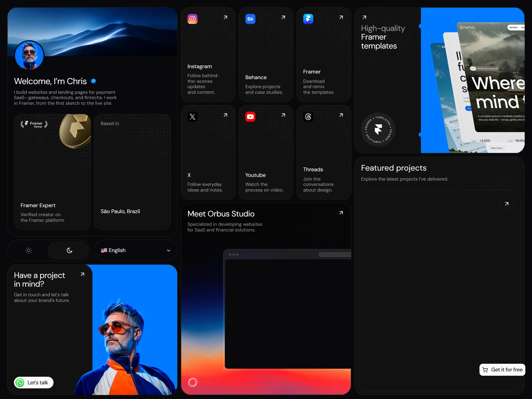
Task: Click the Have a project in mind heading
Action: [x=39, y=279]
